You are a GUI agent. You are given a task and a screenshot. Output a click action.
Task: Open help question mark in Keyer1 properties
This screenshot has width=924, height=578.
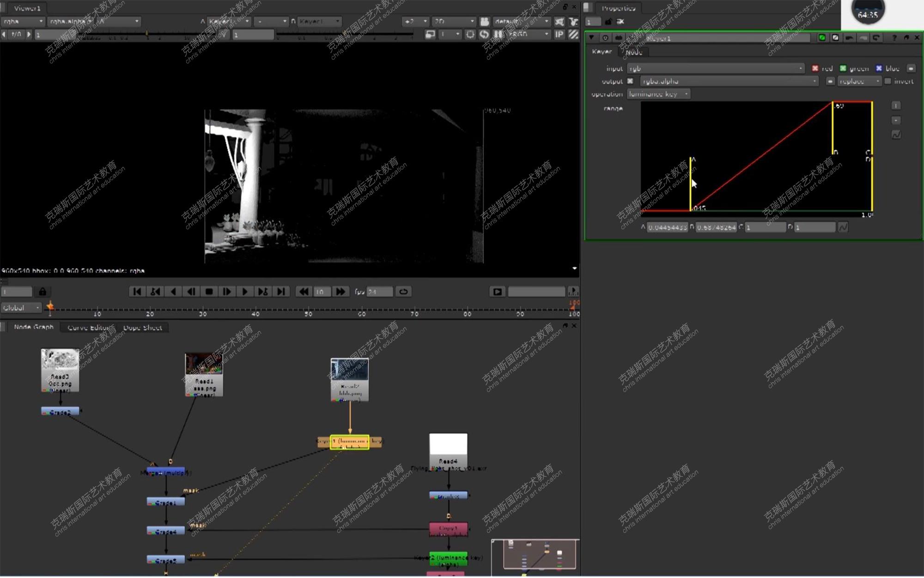click(x=894, y=38)
